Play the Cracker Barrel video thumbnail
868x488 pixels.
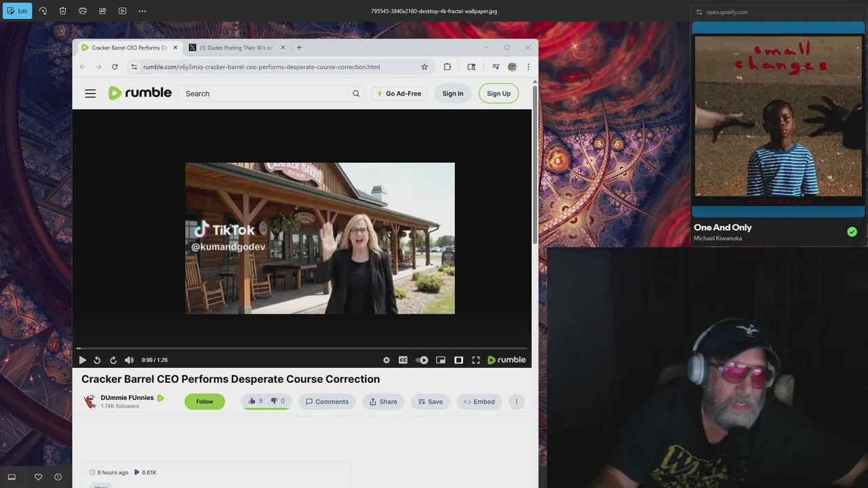pyautogui.click(x=320, y=238)
